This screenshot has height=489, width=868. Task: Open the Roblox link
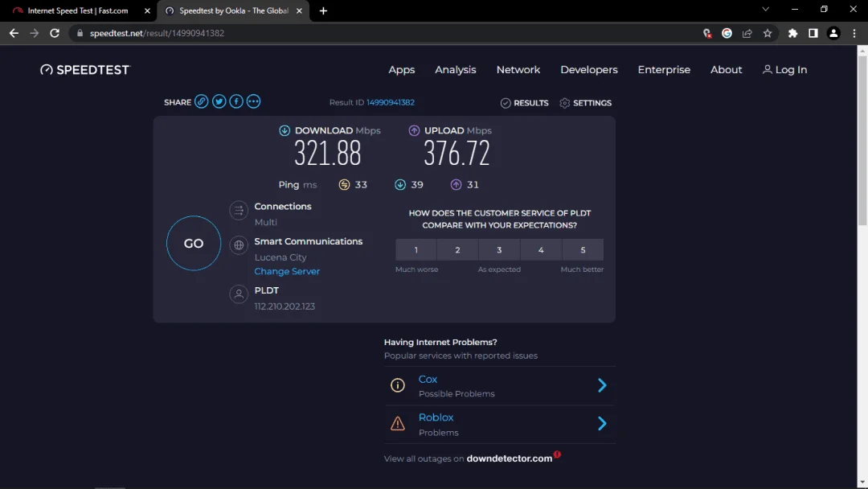click(436, 417)
